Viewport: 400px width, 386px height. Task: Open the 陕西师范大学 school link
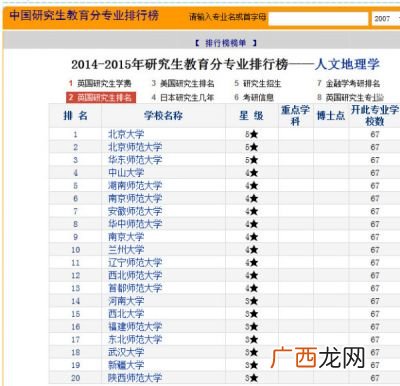pos(135,378)
